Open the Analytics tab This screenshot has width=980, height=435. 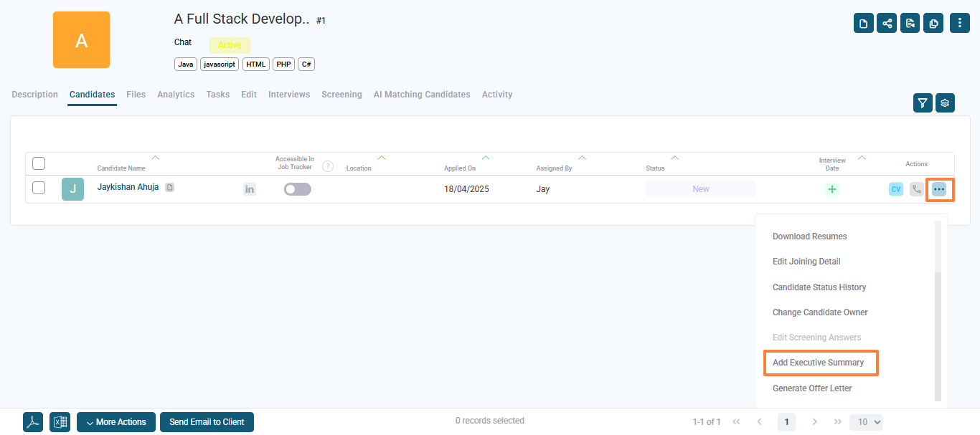click(176, 95)
